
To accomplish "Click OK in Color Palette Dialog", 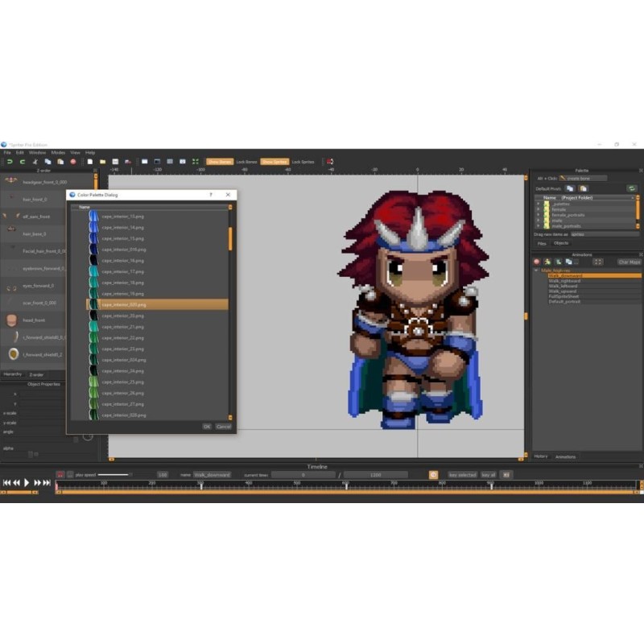I will pyautogui.click(x=207, y=427).
